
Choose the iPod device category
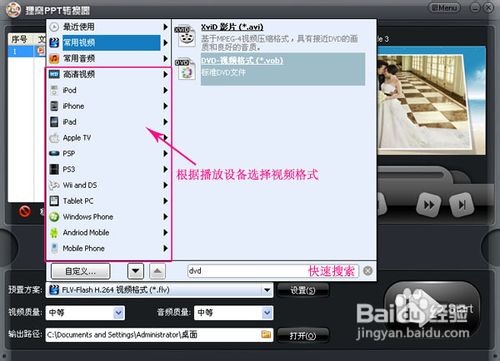pyautogui.click(x=109, y=90)
